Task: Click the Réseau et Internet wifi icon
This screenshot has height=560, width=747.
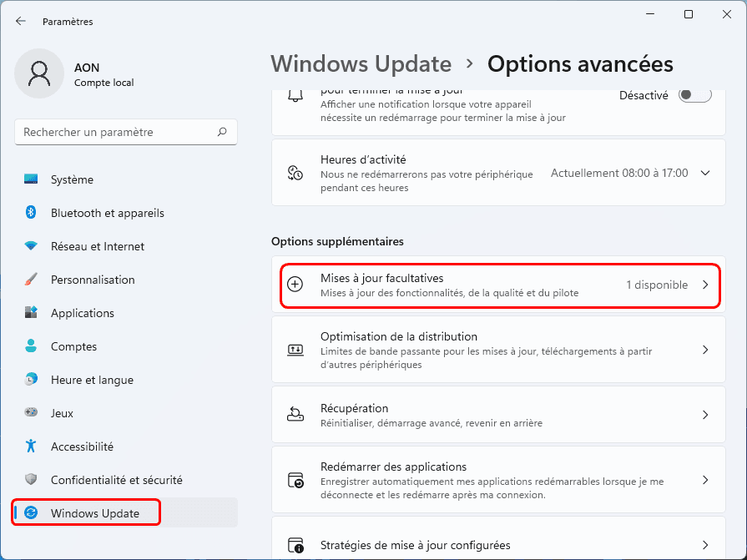Action: click(x=31, y=246)
